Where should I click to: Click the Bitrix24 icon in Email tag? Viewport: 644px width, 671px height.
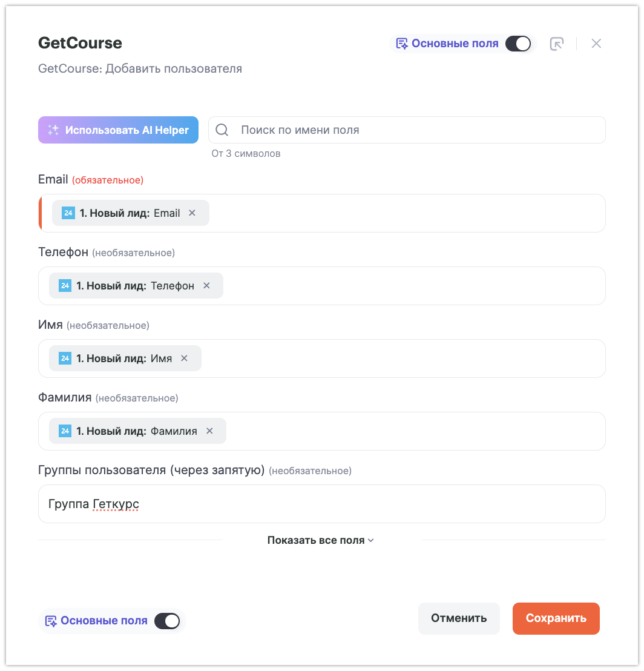pos(68,213)
